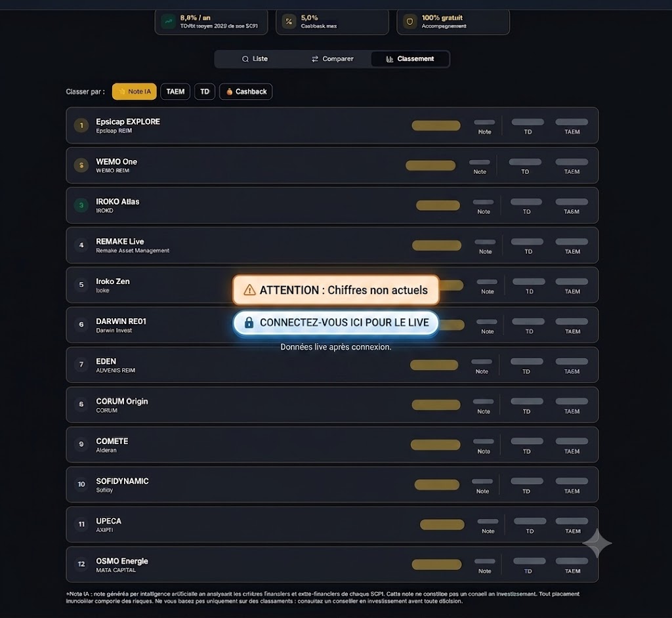Click the bar chart icon in Classement
The height and width of the screenshot is (618, 672).
[x=390, y=59]
